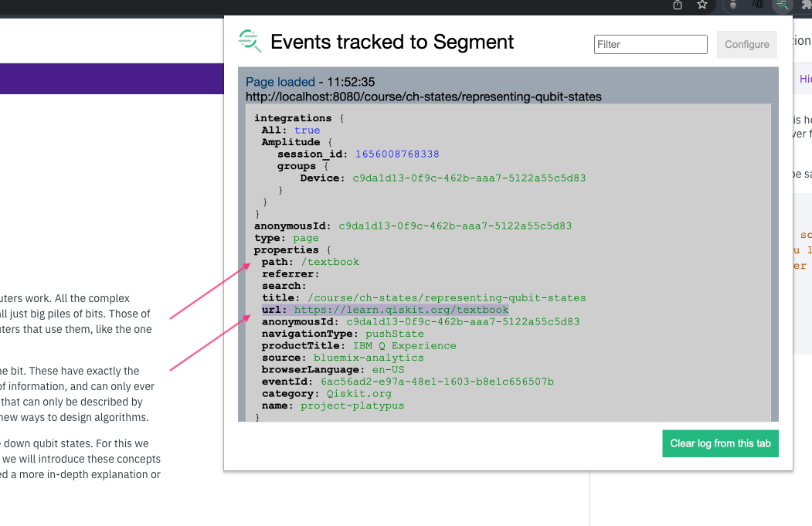Click the session_id value 1656008768338
The height and width of the screenshot is (526, 812).
click(397, 154)
